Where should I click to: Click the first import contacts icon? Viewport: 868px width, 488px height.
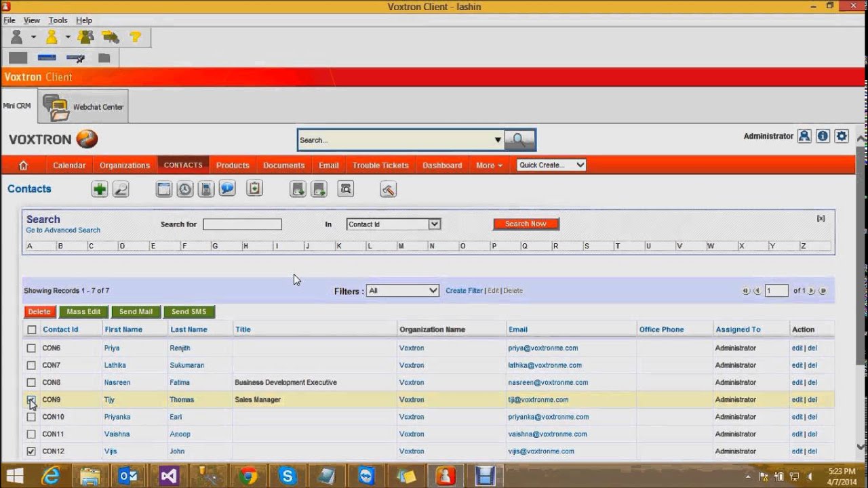coord(298,190)
